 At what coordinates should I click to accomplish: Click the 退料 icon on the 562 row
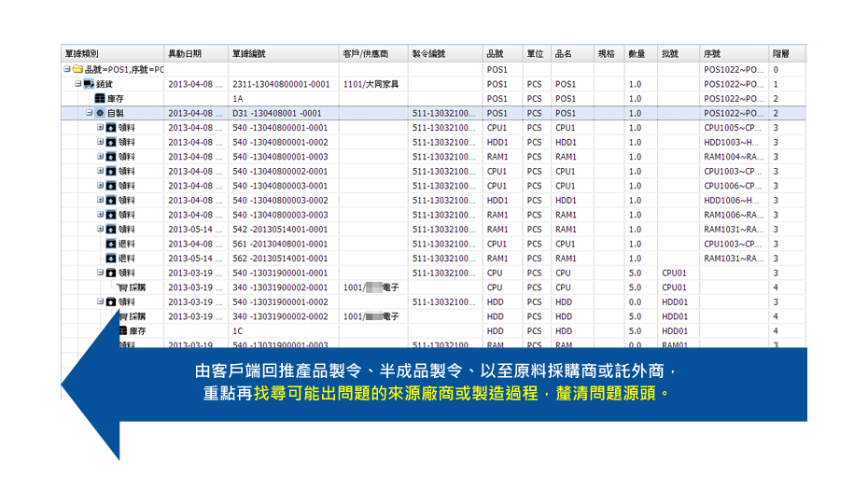point(111,259)
